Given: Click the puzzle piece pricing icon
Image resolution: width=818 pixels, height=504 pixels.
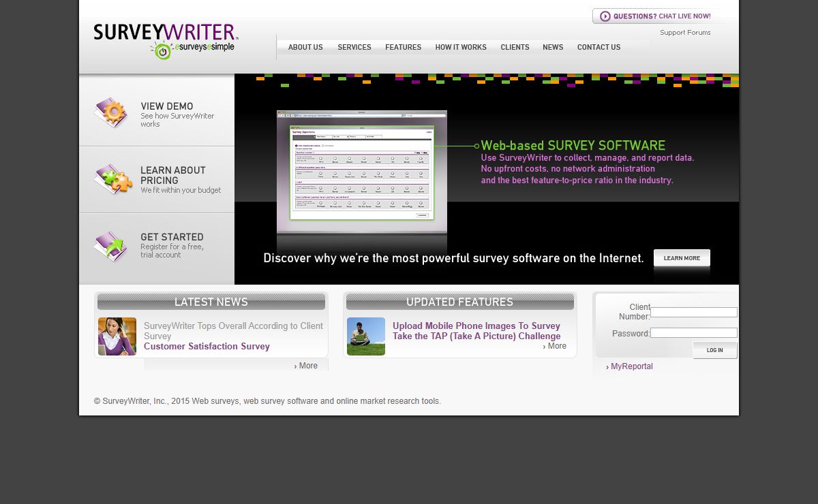Looking at the screenshot, I should (112, 180).
